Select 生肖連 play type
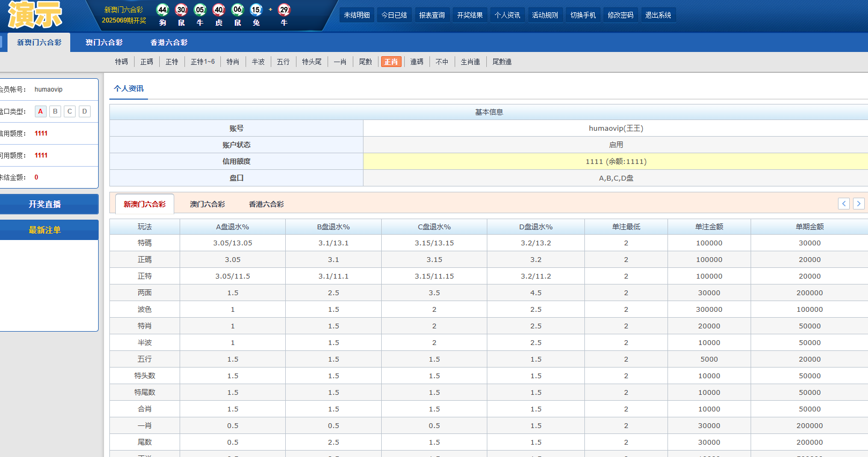Viewport: 868px width, 457px height. click(x=471, y=62)
